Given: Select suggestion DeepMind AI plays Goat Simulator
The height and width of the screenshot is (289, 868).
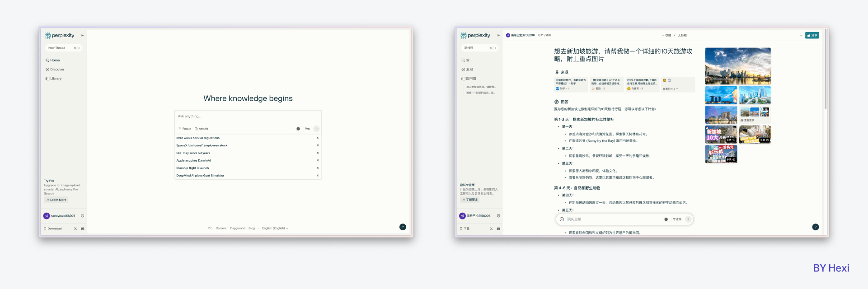Looking at the screenshot, I should point(248,176).
